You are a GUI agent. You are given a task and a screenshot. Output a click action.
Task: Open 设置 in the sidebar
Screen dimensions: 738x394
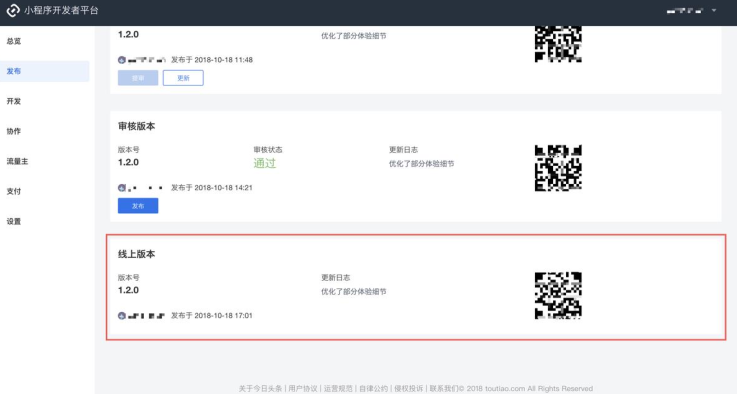coord(14,221)
